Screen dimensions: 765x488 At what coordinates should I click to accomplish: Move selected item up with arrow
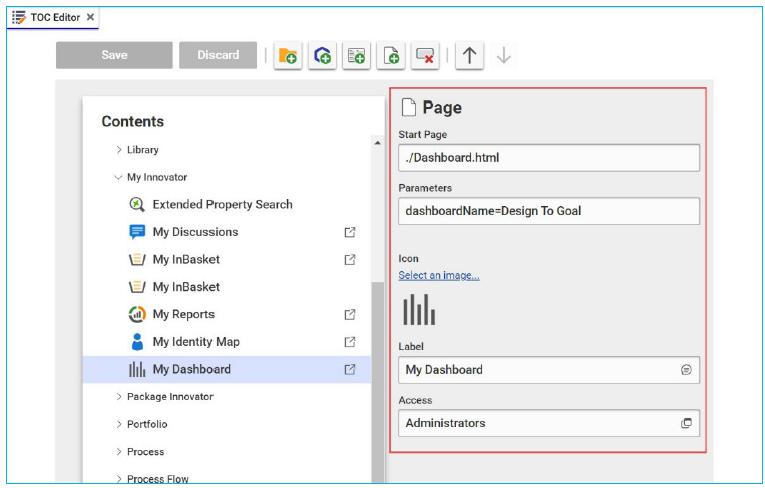469,56
